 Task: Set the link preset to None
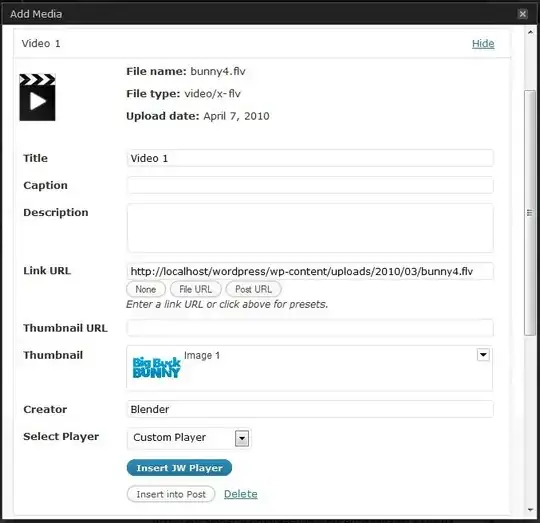[x=146, y=289]
